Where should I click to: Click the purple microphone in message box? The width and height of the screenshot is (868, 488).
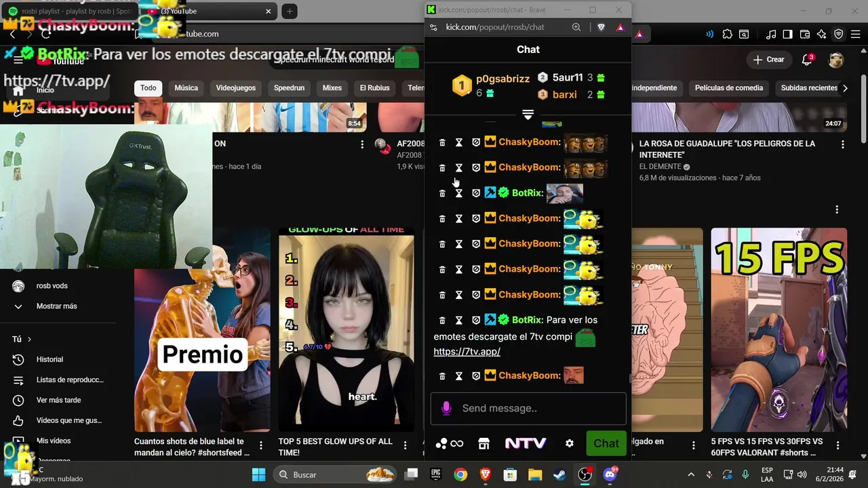(x=446, y=408)
